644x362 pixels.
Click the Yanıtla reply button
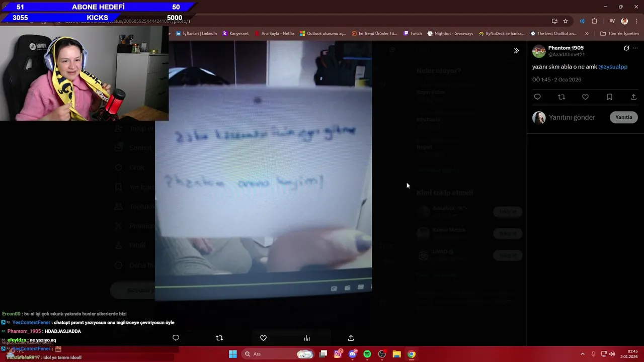(x=623, y=117)
